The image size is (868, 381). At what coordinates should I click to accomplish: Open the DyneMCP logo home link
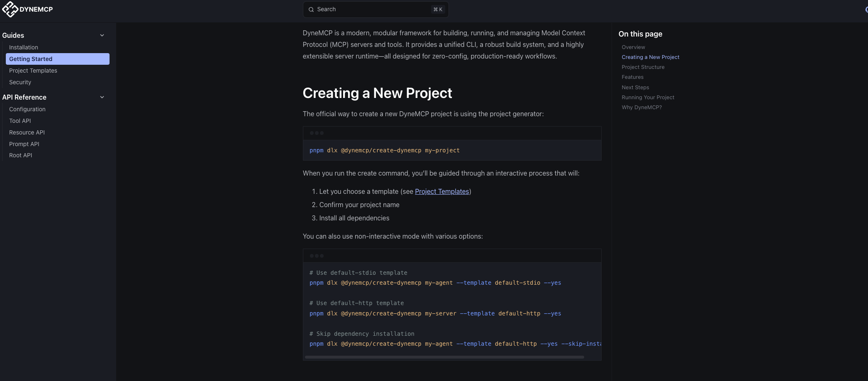tap(27, 9)
